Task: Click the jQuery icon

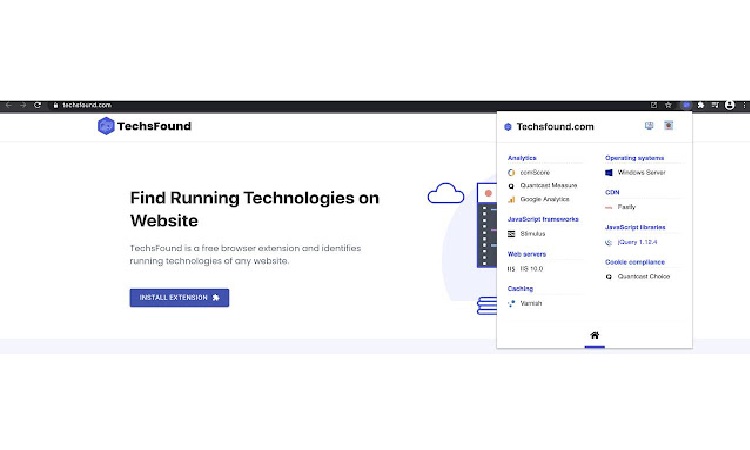Action: (608, 242)
